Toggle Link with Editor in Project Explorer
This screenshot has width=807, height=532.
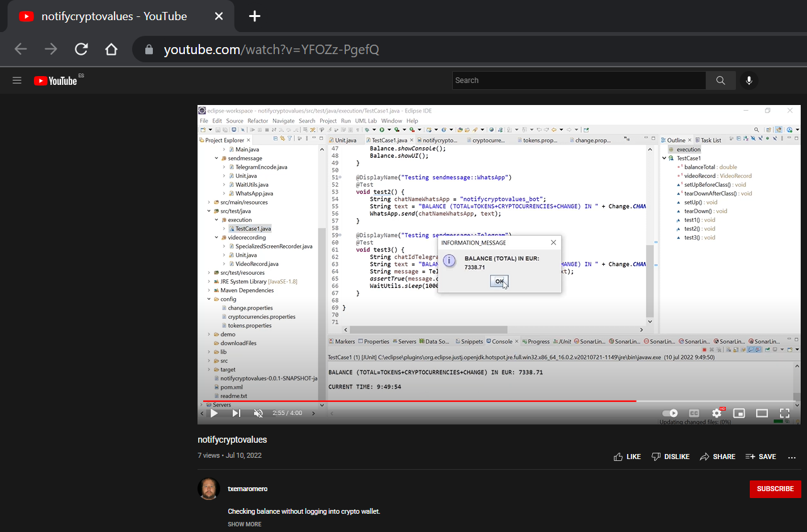pos(282,139)
